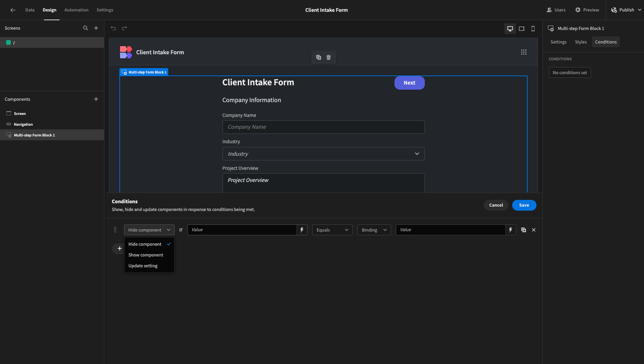Open bindings for first condition value

pyautogui.click(x=302, y=230)
